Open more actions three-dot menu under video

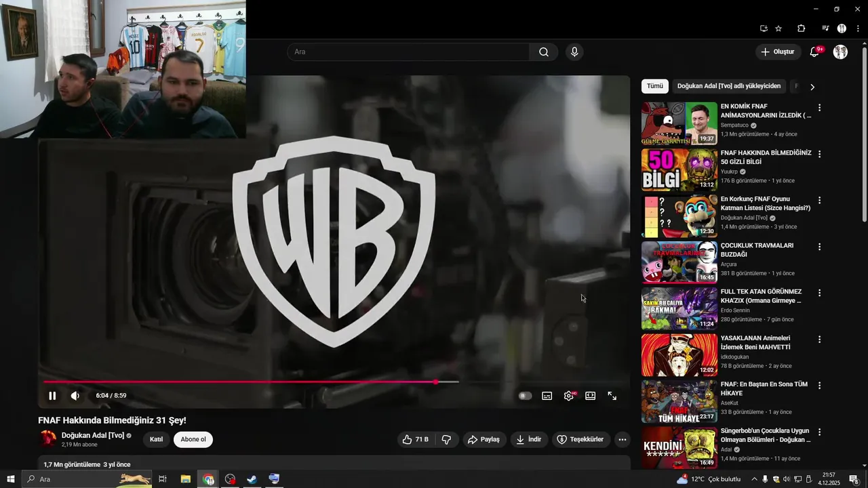point(623,439)
